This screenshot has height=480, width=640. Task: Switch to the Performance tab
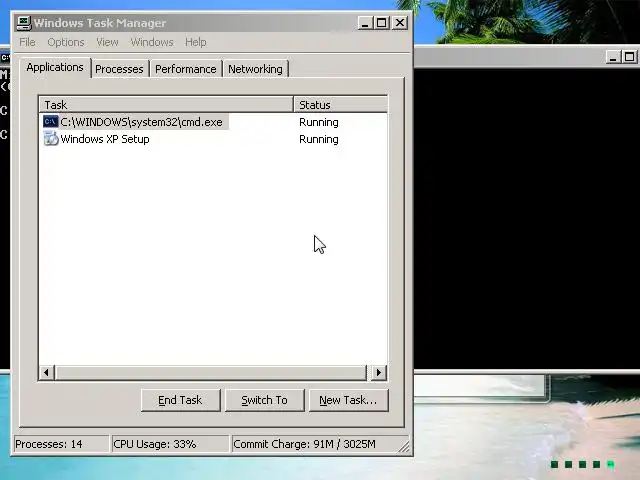click(x=186, y=69)
